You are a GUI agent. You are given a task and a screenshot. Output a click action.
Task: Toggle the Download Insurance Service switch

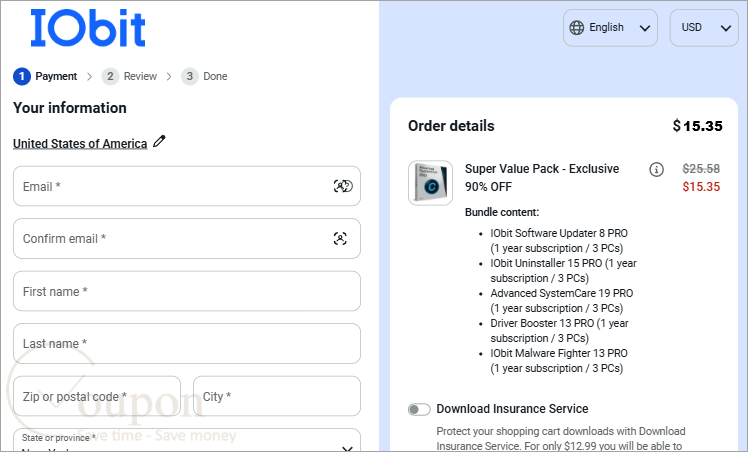coord(419,409)
